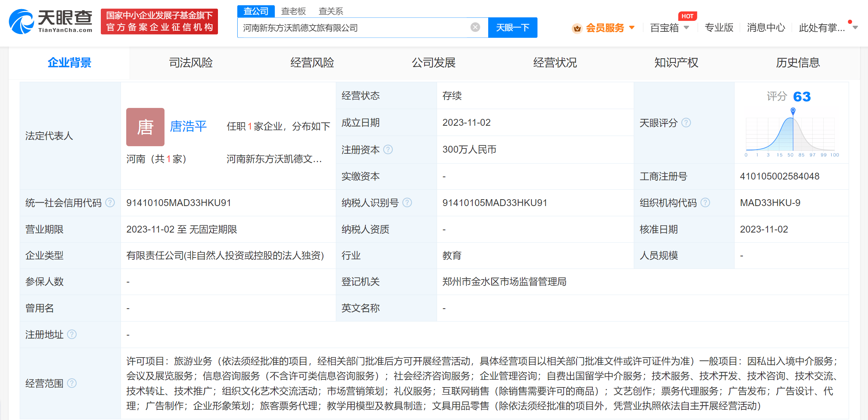This screenshot has height=420, width=868.
Task: Click the crown icon beside 会员服务
Action: coord(577,28)
